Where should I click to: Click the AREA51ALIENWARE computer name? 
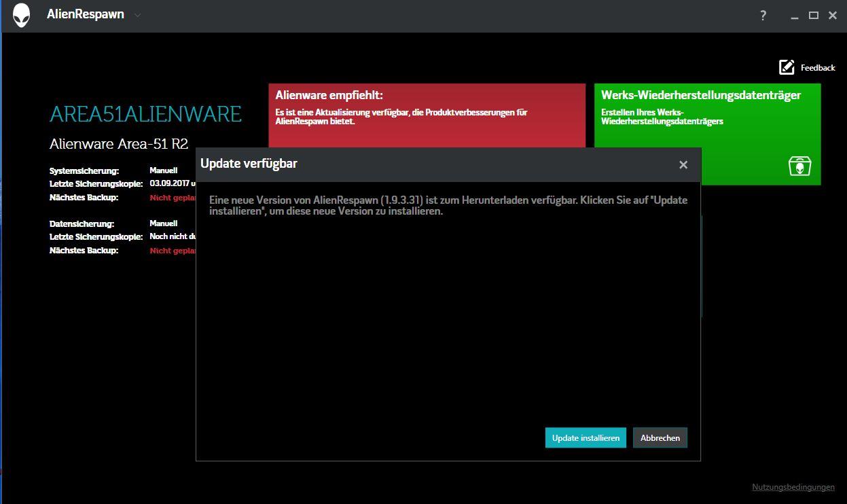(145, 114)
